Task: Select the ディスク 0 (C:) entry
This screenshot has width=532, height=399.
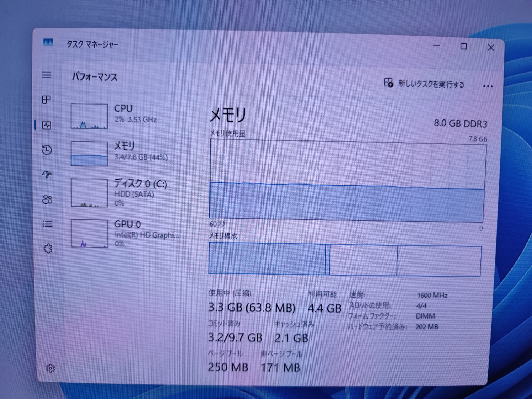Action: [128, 193]
